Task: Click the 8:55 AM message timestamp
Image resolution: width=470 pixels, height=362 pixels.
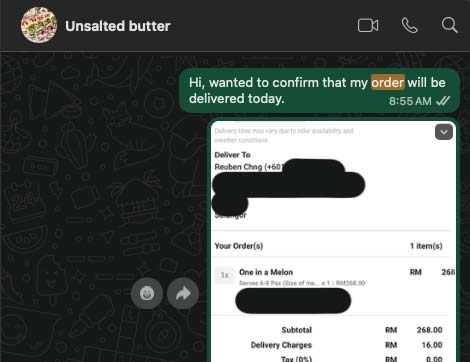Action: [x=410, y=101]
